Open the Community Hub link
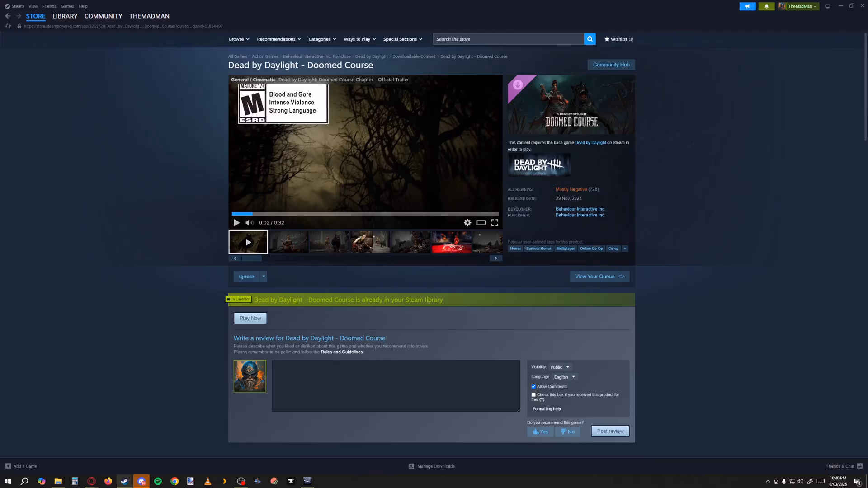868x488 pixels. coord(611,65)
